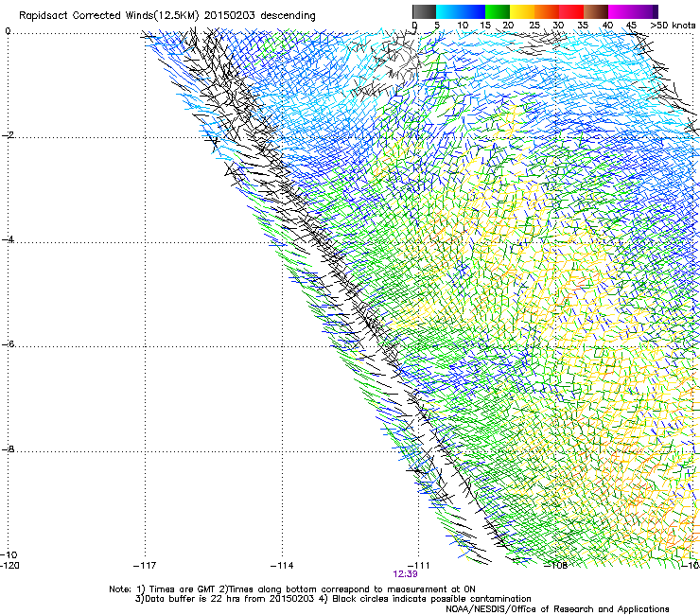Click the 0 latitude axis label
Screen dimensions: 700x615
pyautogui.click(x=8, y=31)
